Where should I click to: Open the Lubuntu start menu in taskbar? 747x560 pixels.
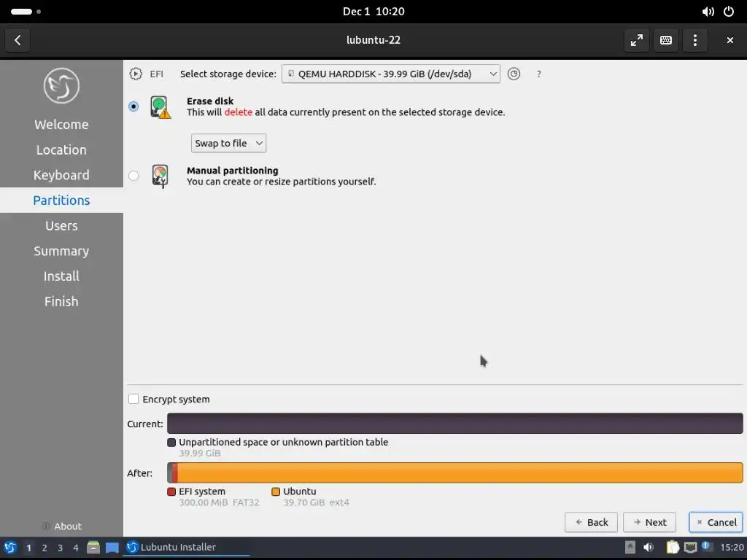tap(10, 548)
